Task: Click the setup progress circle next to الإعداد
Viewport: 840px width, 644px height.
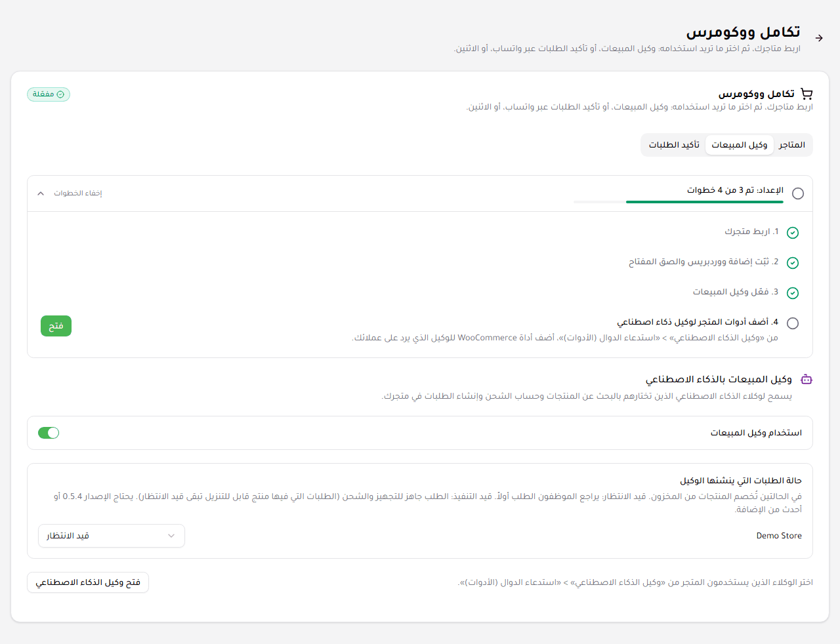Action: click(798, 193)
